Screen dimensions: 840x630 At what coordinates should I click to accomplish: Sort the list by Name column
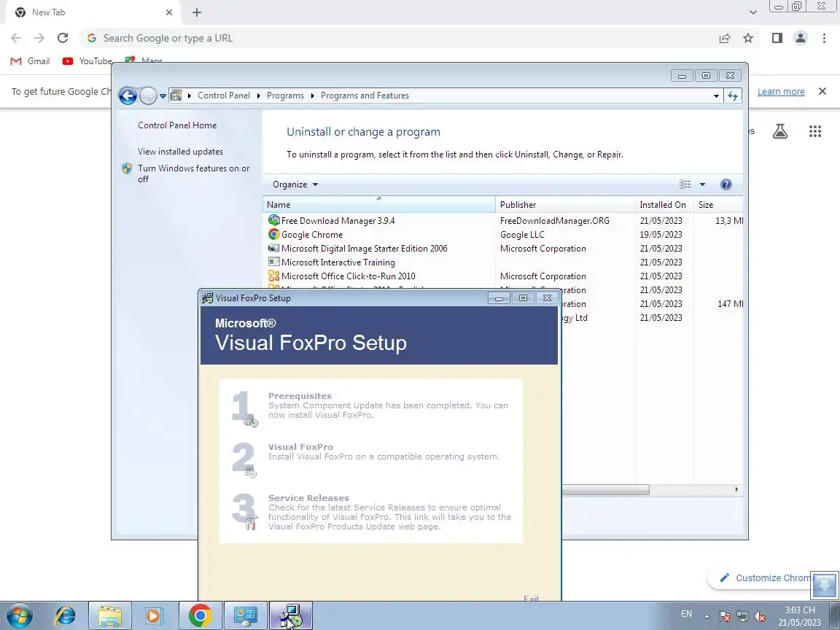pos(379,205)
